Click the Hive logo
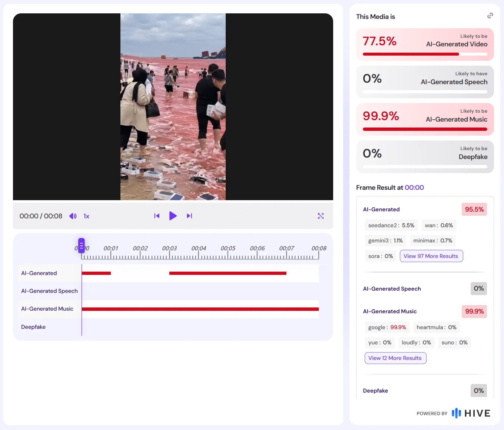Screen dimensions: 504x430 pyautogui.click(x=471, y=413)
